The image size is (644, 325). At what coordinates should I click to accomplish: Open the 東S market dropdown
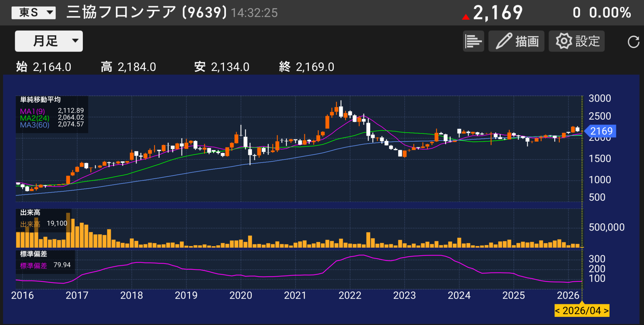(x=34, y=13)
